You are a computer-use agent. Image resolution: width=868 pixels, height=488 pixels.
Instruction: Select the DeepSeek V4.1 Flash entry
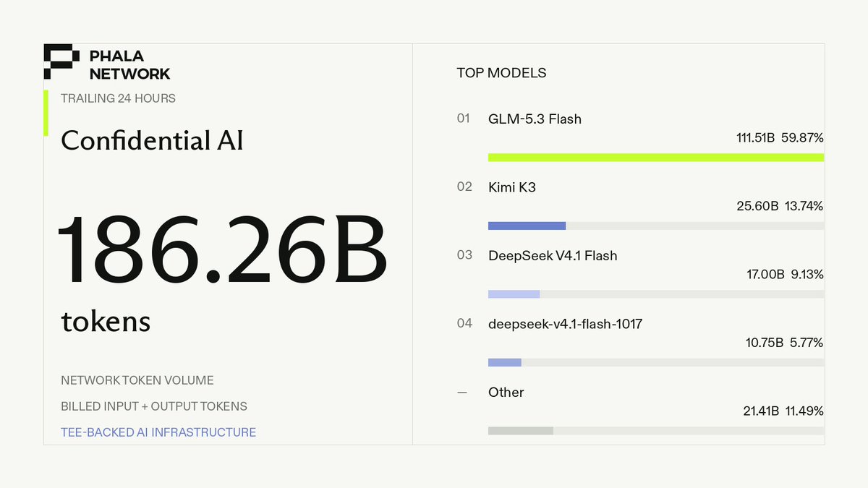click(640, 273)
